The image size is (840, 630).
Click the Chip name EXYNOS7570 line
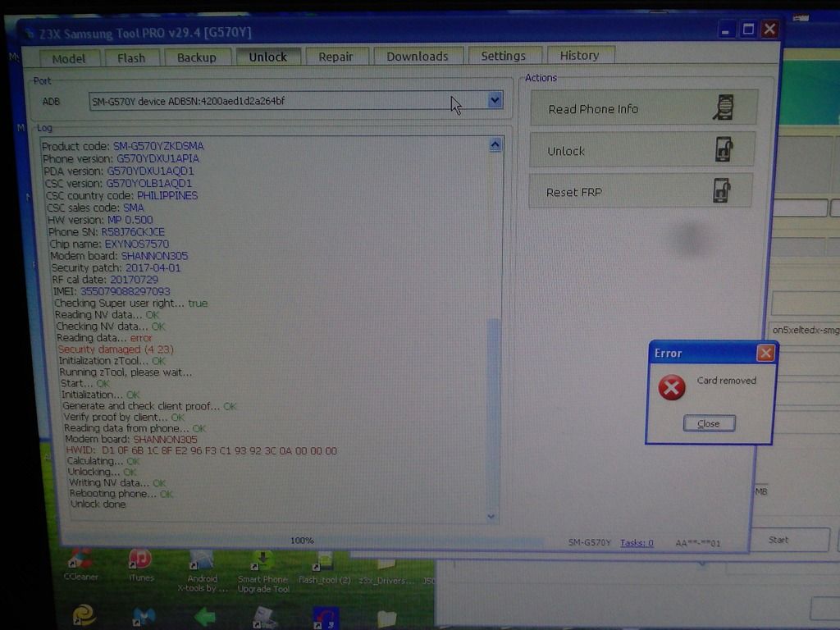click(x=109, y=244)
